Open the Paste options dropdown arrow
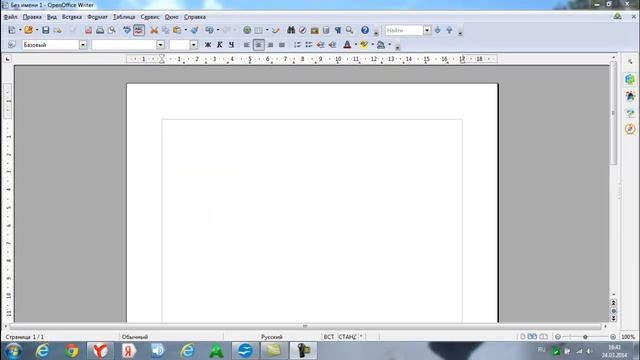 pos(186,30)
